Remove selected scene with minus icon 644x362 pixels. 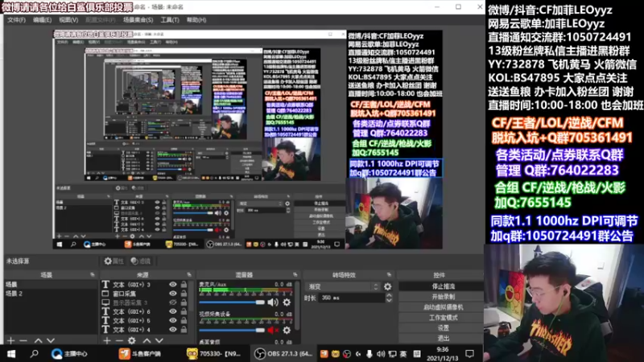click(23, 340)
